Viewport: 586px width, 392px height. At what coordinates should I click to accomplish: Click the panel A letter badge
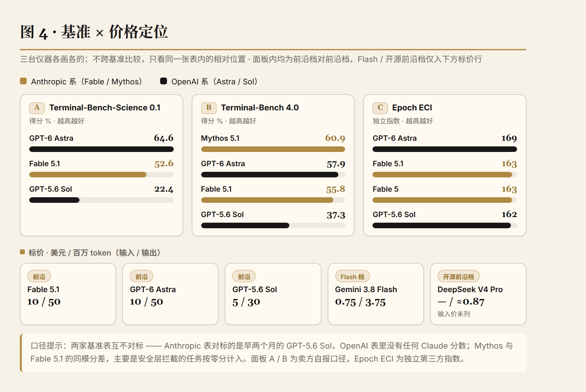[x=37, y=108]
